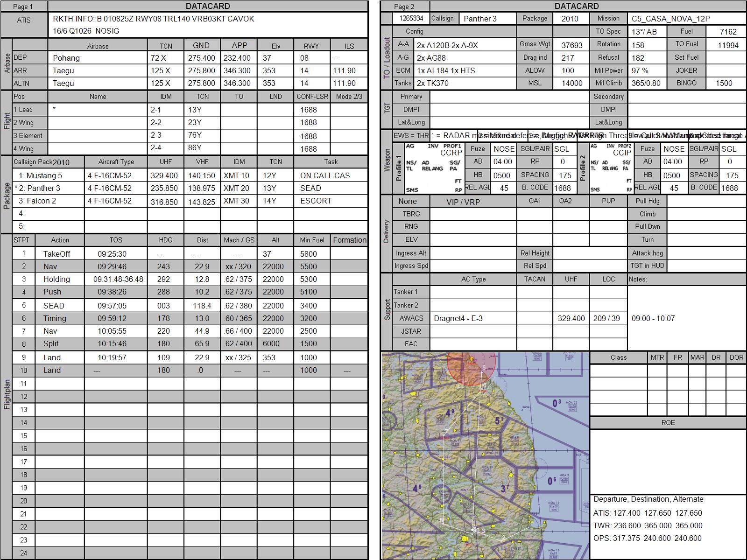Click the empty ROE notes area
747x560 pixels.
(x=668, y=461)
